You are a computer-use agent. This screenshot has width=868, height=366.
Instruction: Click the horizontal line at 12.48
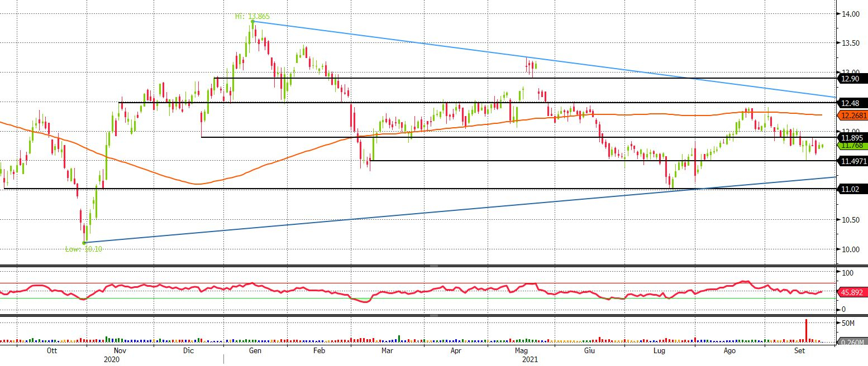(478, 102)
